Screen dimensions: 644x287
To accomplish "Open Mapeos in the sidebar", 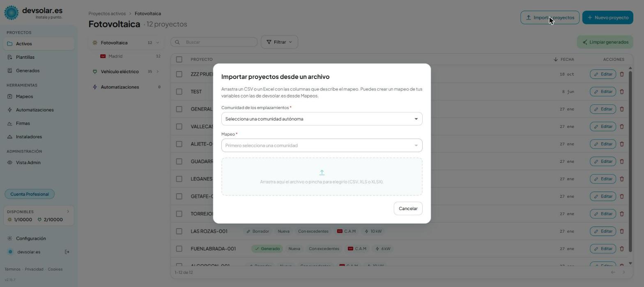I will (39, 96).
